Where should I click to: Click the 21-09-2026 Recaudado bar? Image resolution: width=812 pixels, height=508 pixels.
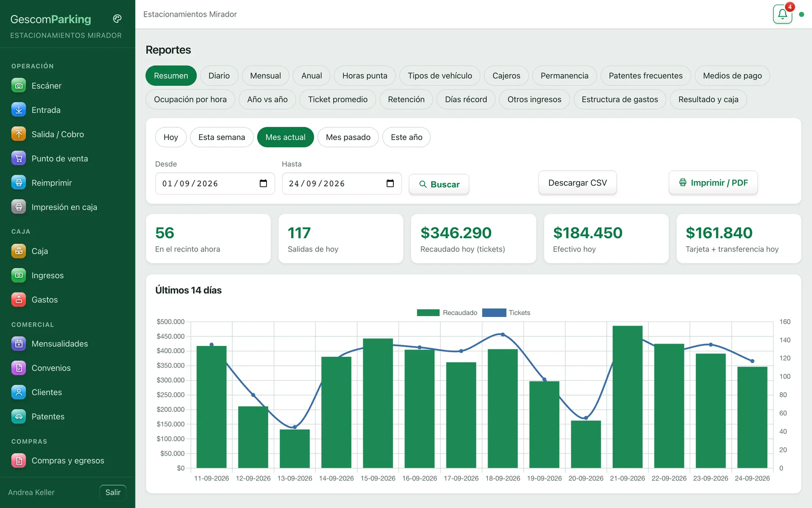pos(627,397)
